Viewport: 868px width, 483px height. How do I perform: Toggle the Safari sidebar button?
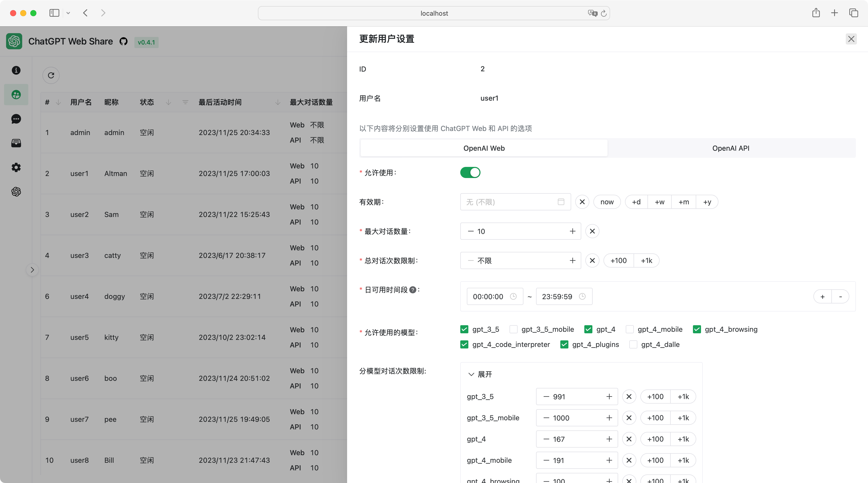[x=54, y=13]
